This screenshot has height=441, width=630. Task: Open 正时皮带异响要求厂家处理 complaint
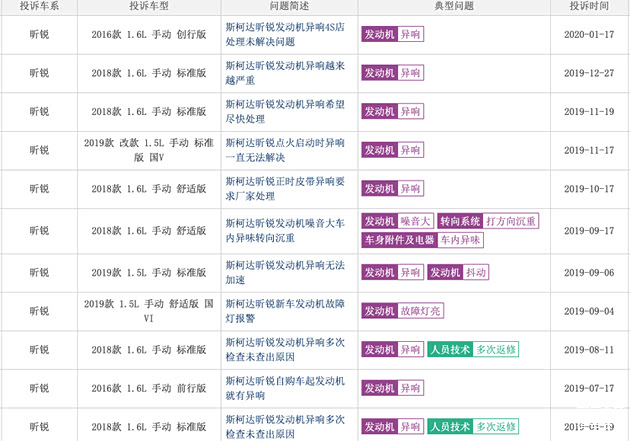[288, 189]
